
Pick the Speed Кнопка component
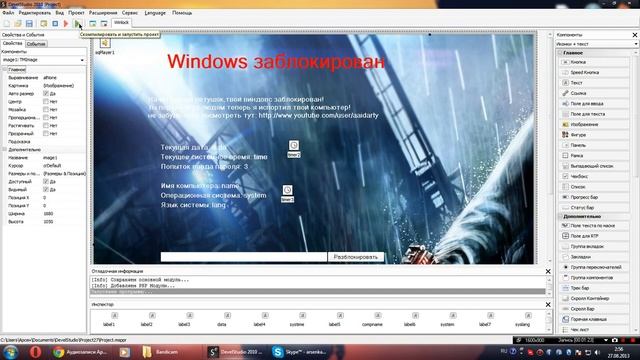594,72
